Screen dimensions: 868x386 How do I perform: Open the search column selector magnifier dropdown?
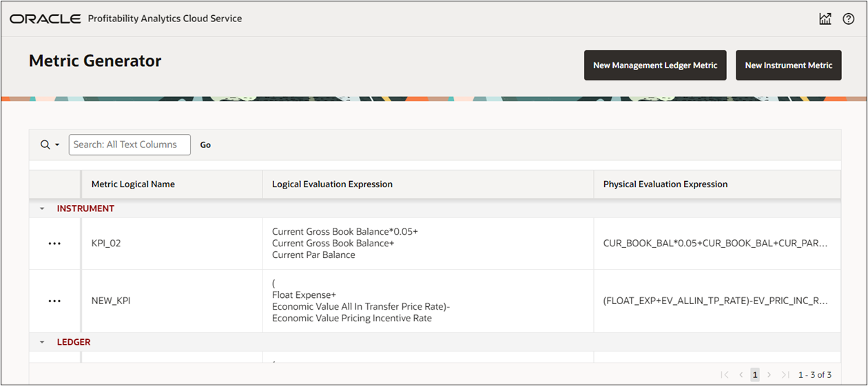[x=50, y=144]
